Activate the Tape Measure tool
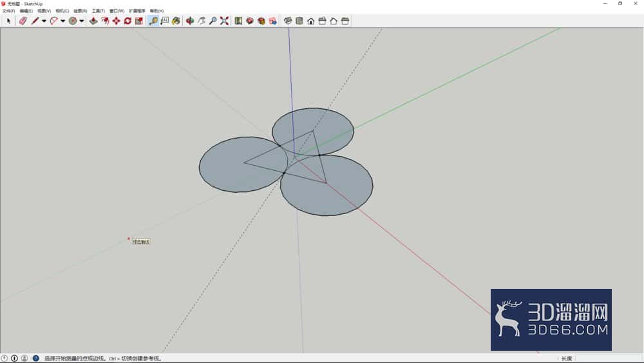Screen dimensions: 644x363 pos(153,21)
